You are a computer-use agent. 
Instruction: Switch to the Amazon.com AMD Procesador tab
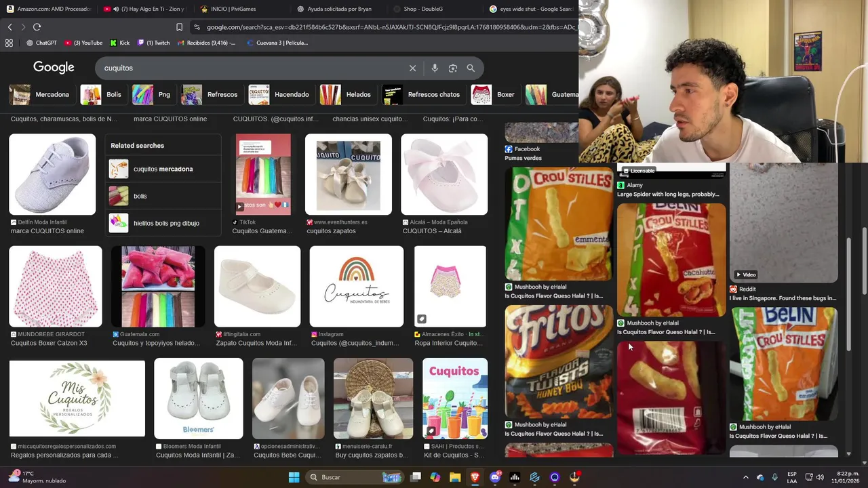(x=49, y=9)
